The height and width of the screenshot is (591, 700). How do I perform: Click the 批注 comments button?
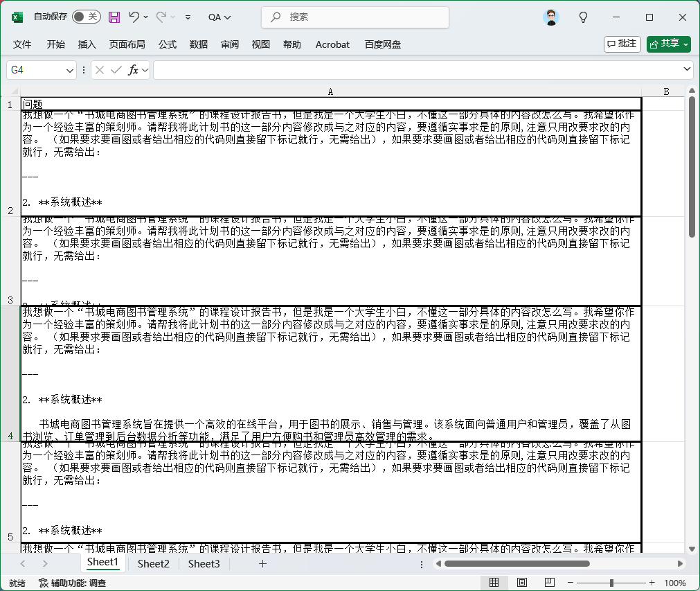coord(622,44)
